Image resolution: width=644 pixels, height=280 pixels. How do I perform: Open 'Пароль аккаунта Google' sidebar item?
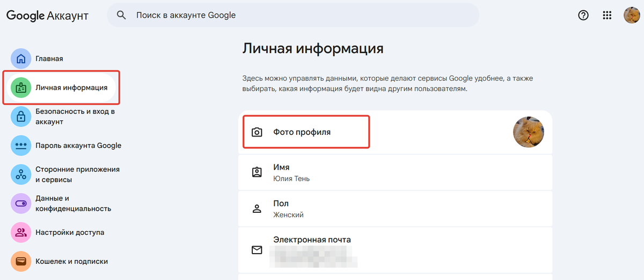[78, 146]
